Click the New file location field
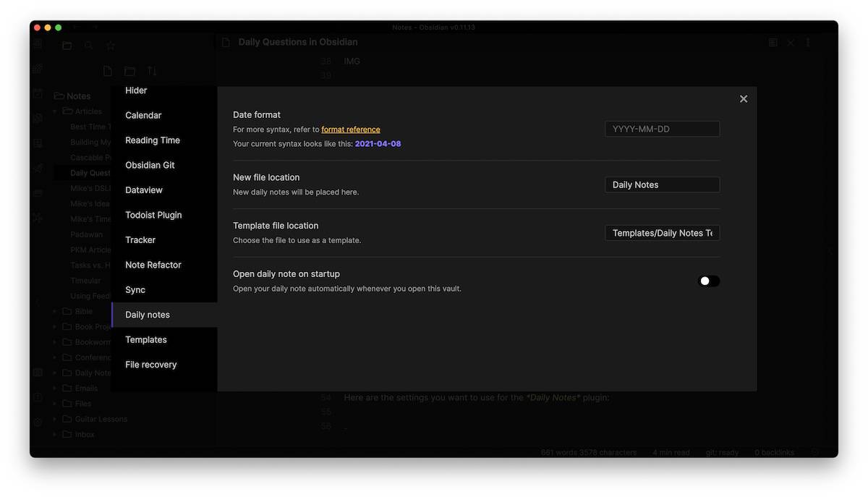Viewport: 868px width, 497px height. pos(662,184)
